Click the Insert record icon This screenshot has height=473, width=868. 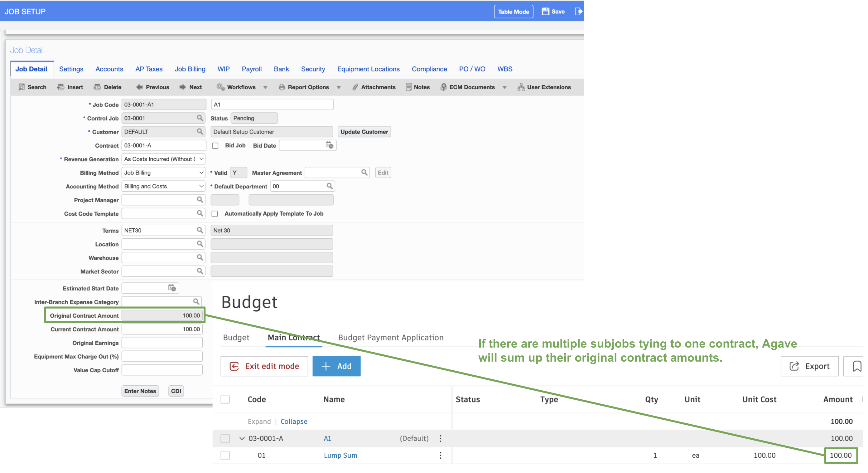click(x=61, y=87)
